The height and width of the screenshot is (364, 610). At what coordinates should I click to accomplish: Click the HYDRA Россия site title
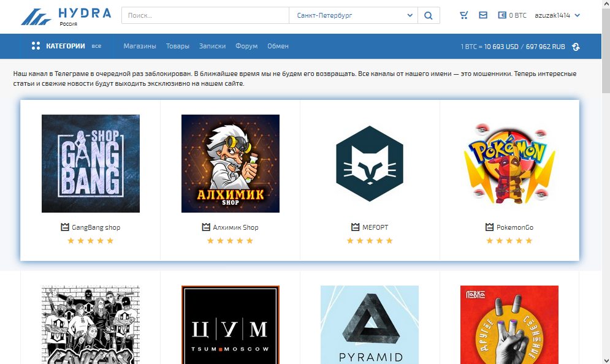(x=85, y=17)
